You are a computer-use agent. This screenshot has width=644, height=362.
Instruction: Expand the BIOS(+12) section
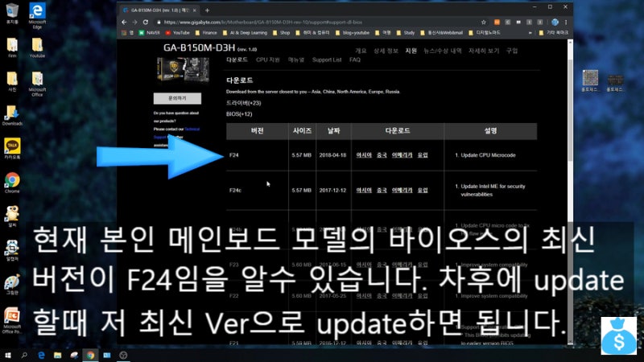tap(239, 114)
